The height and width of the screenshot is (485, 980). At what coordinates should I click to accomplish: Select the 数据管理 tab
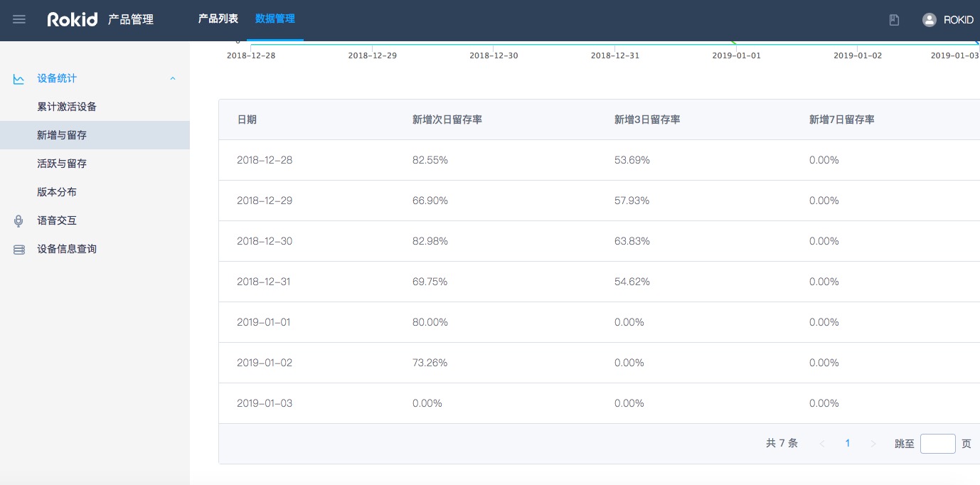click(x=275, y=19)
